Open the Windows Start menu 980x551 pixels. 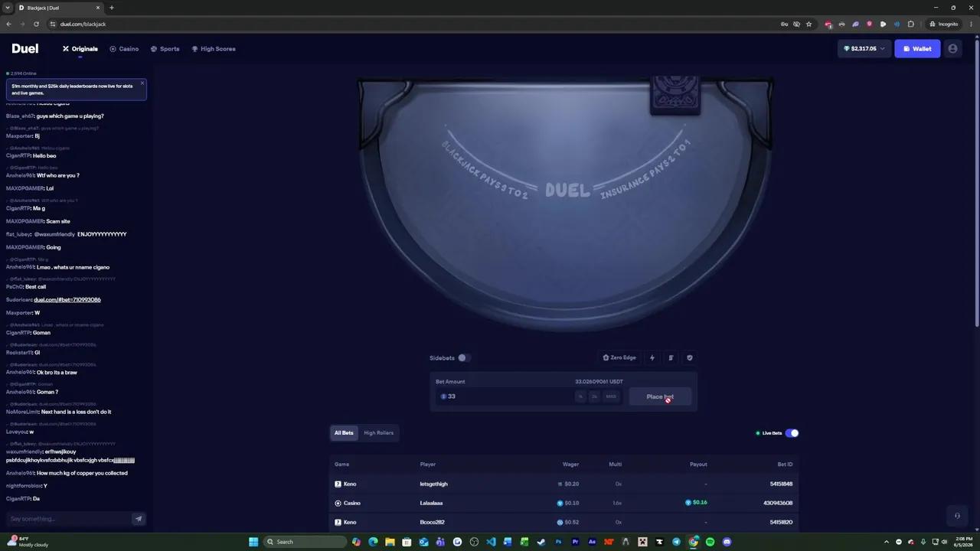coord(253,542)
